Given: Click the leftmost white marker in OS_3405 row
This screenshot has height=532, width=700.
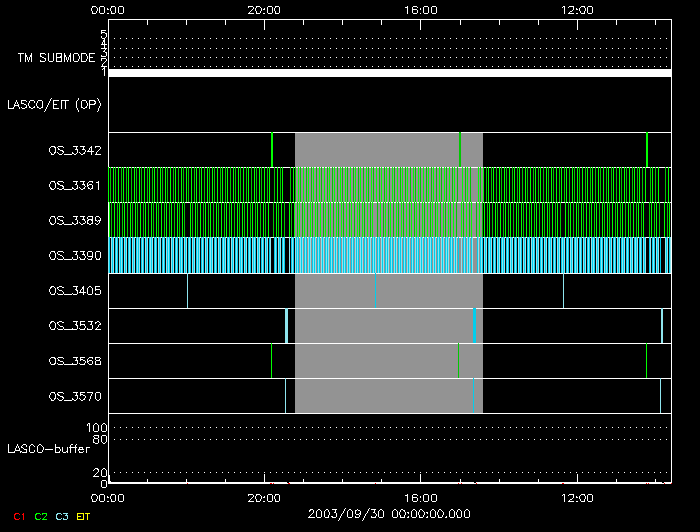Looking at the screenshot, I should point(187,291).
